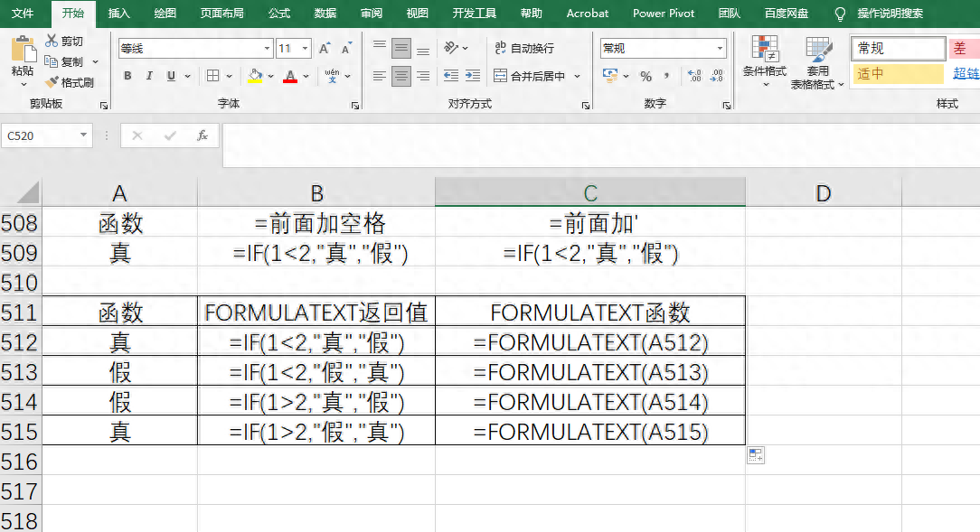Open the File (文件) tab
The height and width of the screenshot is (532, 980).
[x=23, y=14]
